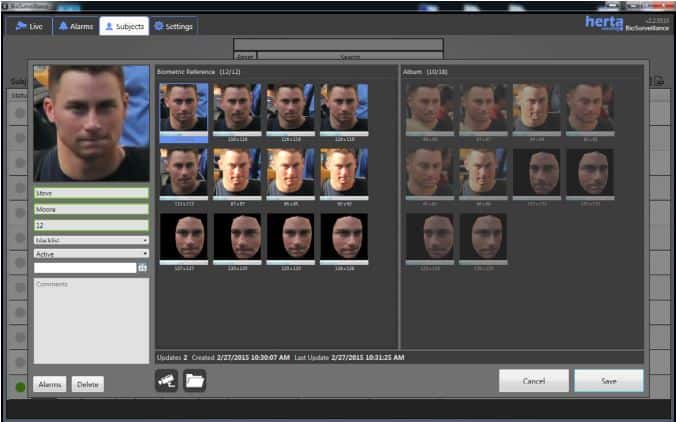The height and width of the screenshot is (422, 676).
Task: Open the Active status dropdown
Action: click(x=91, y=254)
